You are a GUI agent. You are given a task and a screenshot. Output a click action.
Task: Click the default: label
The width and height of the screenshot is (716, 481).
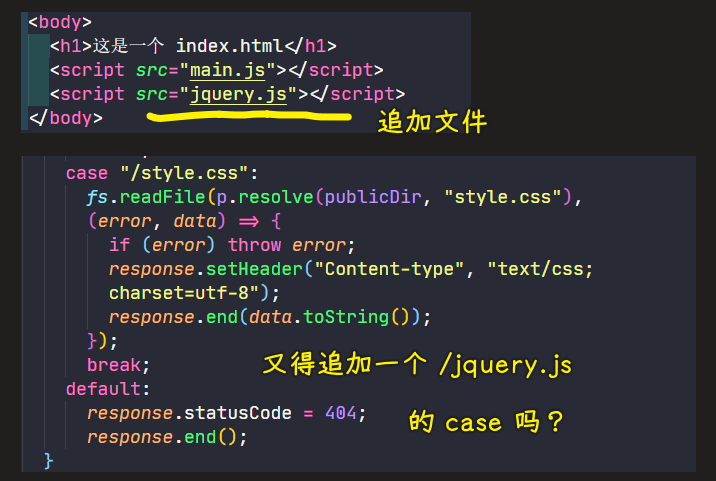[108, 389]
